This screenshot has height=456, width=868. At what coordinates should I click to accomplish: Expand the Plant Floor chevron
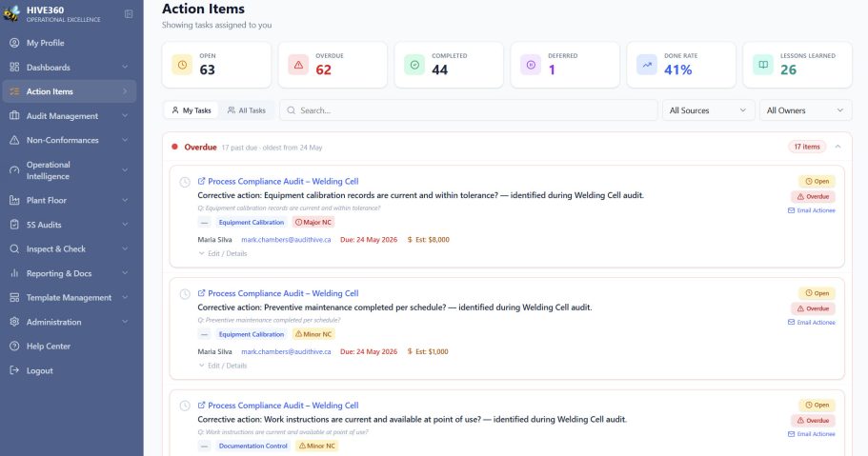click(125, 200)
